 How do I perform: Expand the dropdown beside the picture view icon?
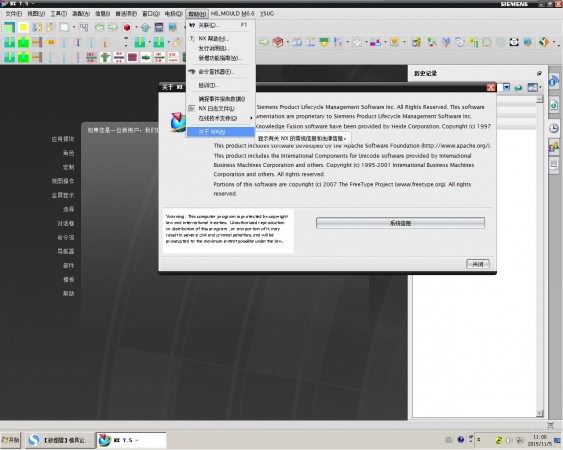point(540,87)
